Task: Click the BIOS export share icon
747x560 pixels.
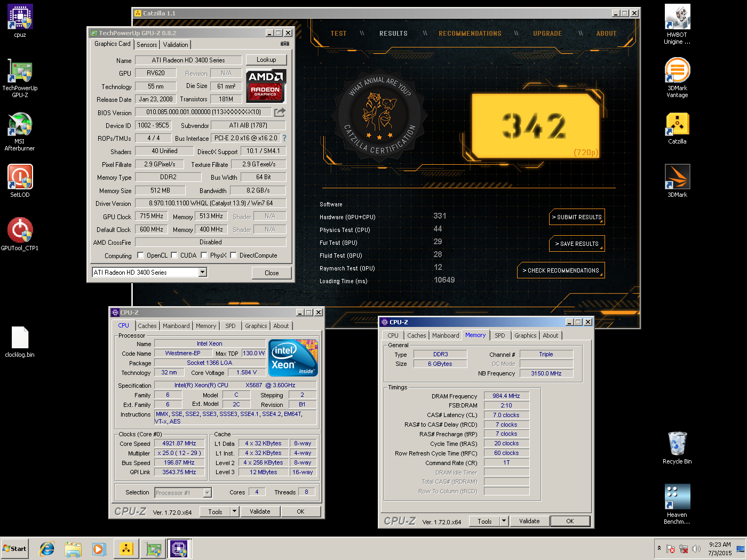Action: pos(280,112)
